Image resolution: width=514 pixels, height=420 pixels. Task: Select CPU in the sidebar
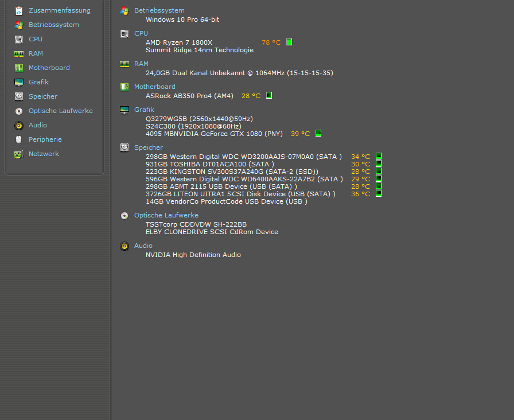pyautogui.click(x=36, y=39)
